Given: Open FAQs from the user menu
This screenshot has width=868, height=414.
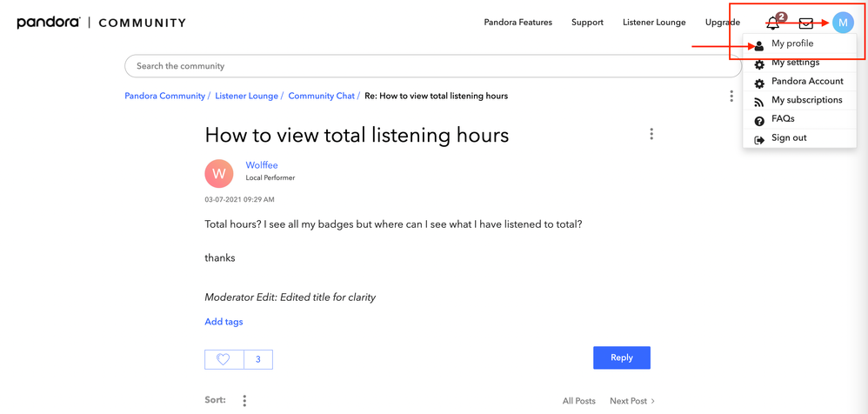Looking at the screenshot, I should (783, 119).
